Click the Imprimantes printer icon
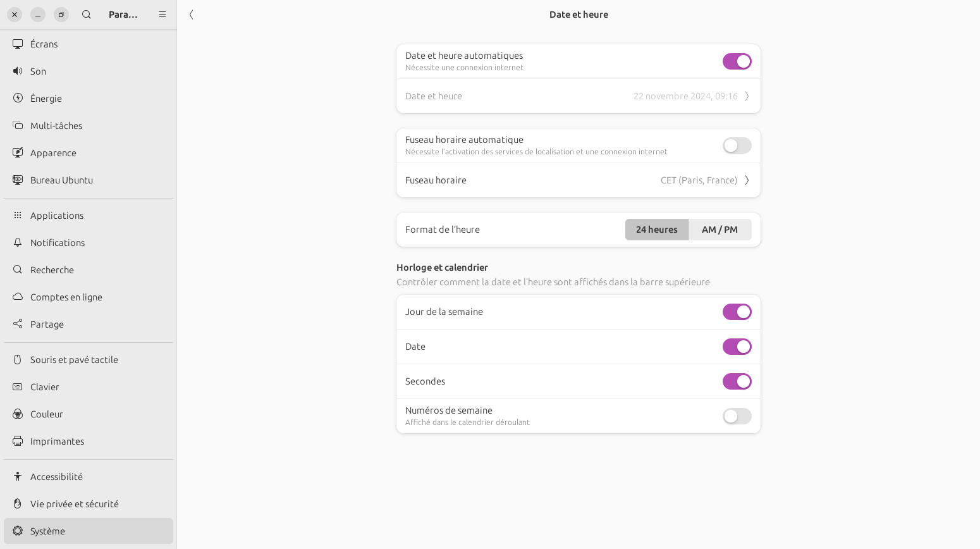The image size is (980, 549). coord(18,441)
